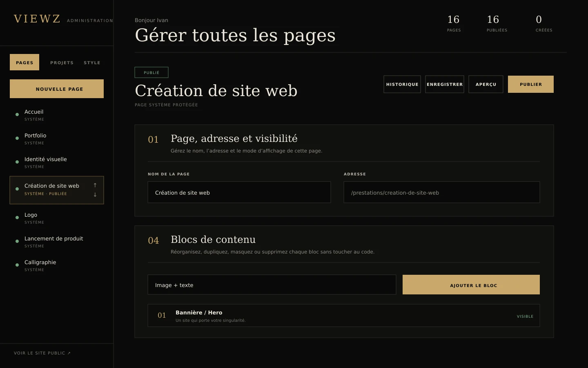
Task: Open the Lancement de produit page
Action: pos(57,242)
